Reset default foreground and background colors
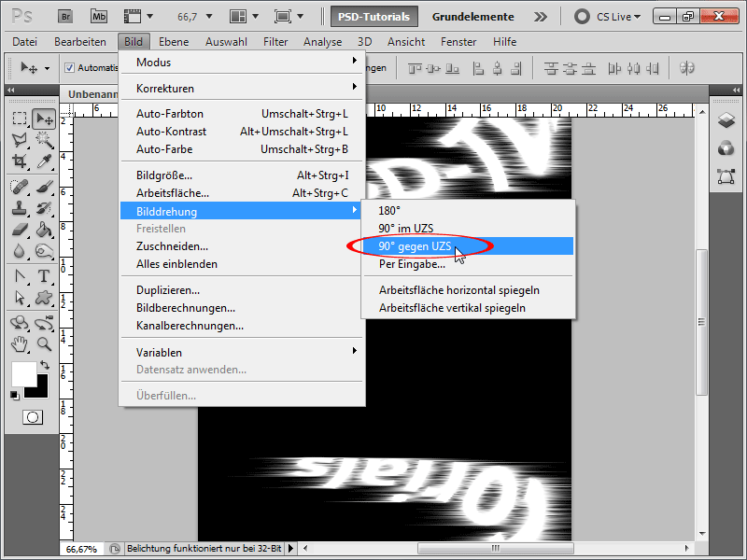747x560 pixels. click(15, 395)
